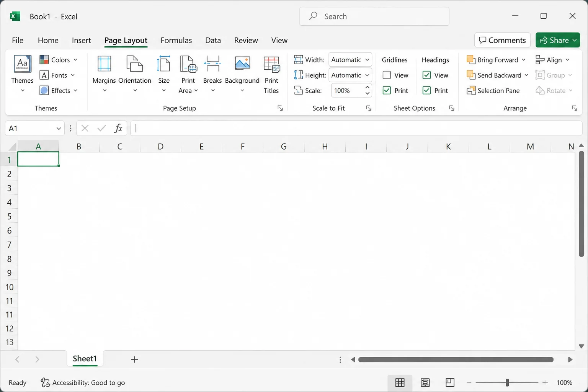Switch to Page Layout view in status bar
588x392 pixels.
pyautogui.click(x=425, y=382)
